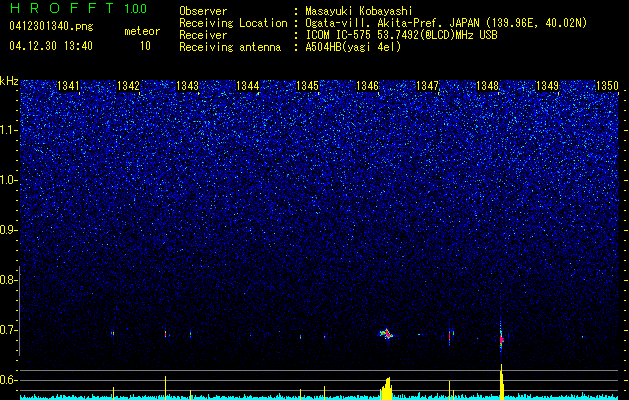This screenshot has width=629, height=400.
Task: Click the A504HB(yagi 4el) antenna text
Action: (x=353, y=47)
